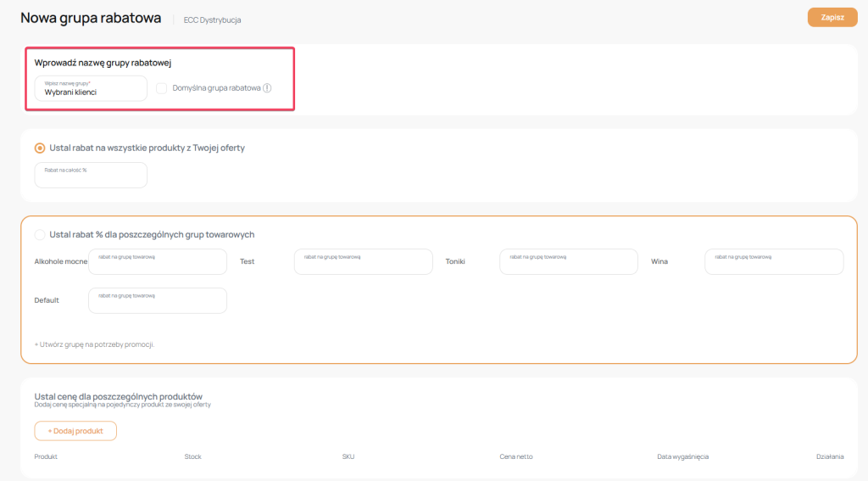Click the Cena netto column header

tap(516, 456)
